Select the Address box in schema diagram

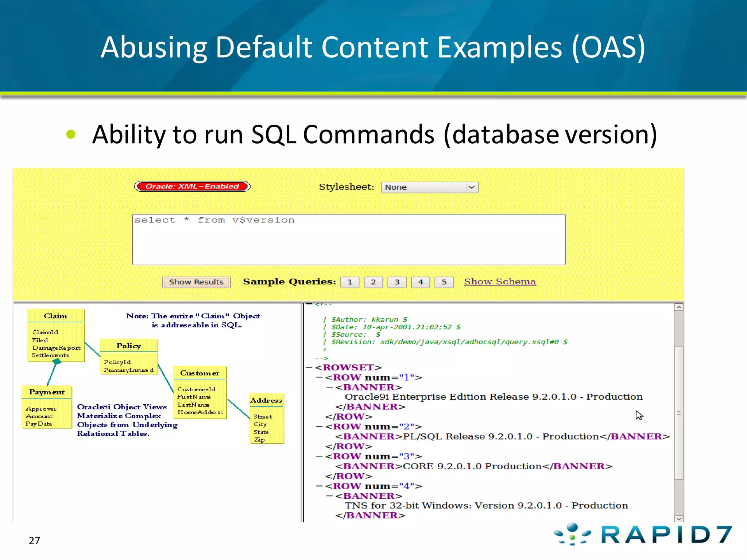pos(266,419)
